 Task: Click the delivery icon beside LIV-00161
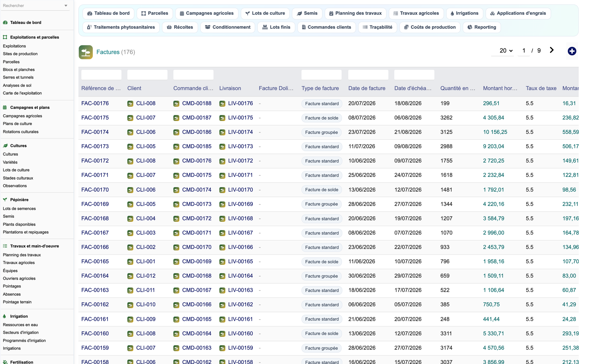pos(222,319)
